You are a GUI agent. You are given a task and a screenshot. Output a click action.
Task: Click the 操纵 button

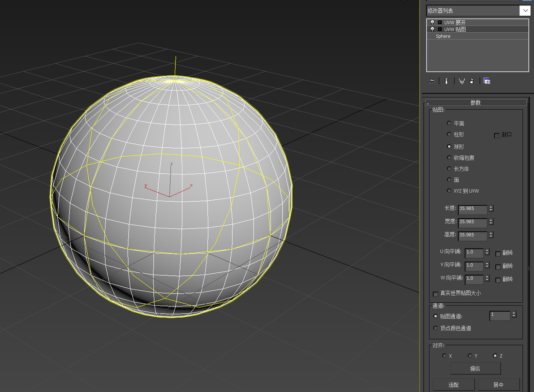click(x=475, y=369)
